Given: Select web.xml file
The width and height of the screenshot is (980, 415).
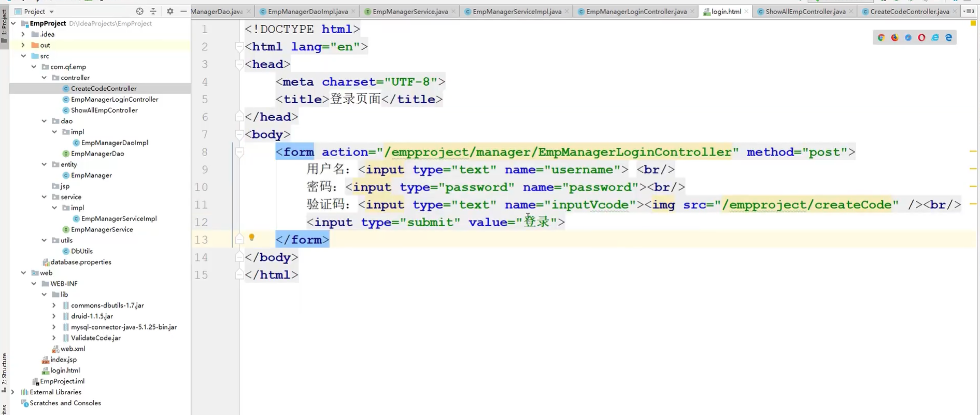Looking at the screenshot, I should point(73,349).
